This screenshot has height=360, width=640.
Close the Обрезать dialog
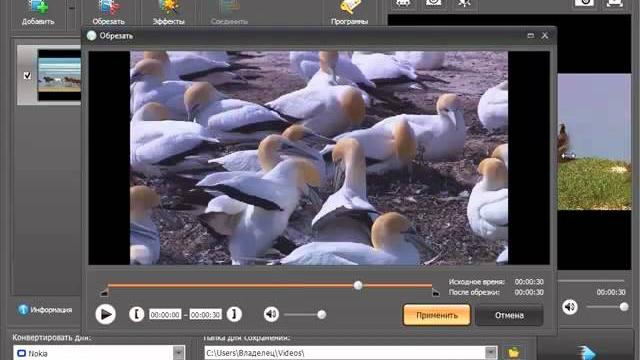(545, 36)
